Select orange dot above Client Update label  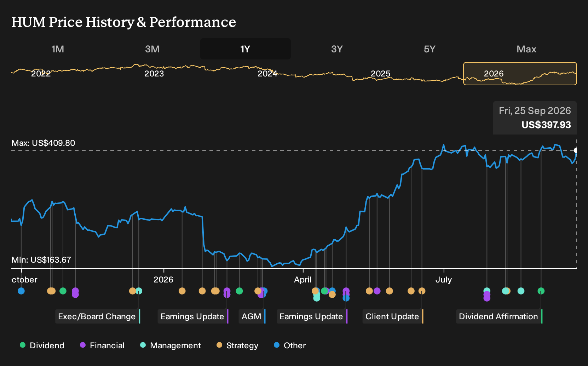(x=422, y=291)
